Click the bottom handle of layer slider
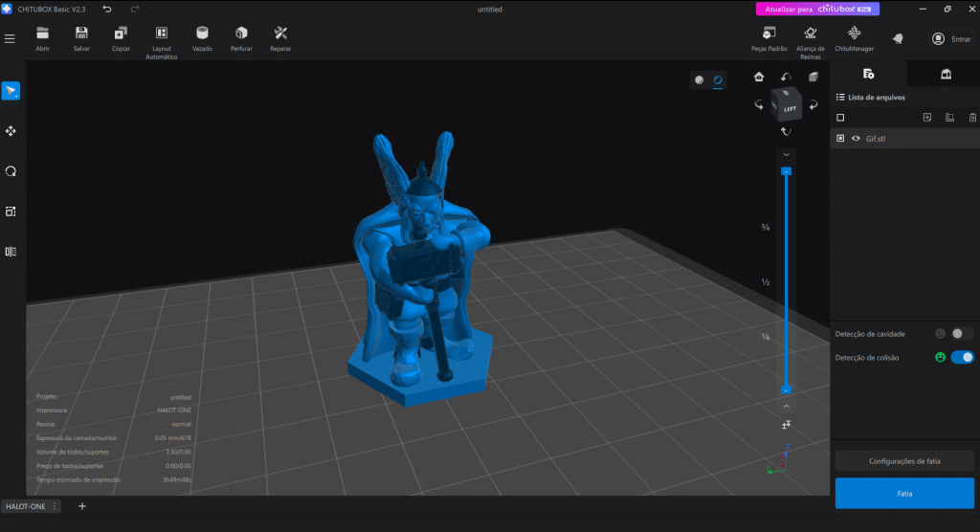 pos(787,390)
